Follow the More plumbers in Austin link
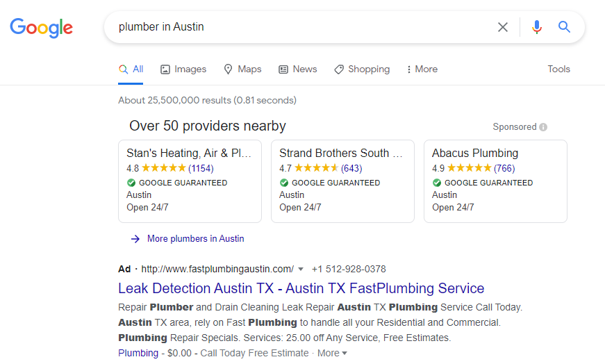Image resolution: width=605 pixels, height=364 pixels. (x=195, y=238)
